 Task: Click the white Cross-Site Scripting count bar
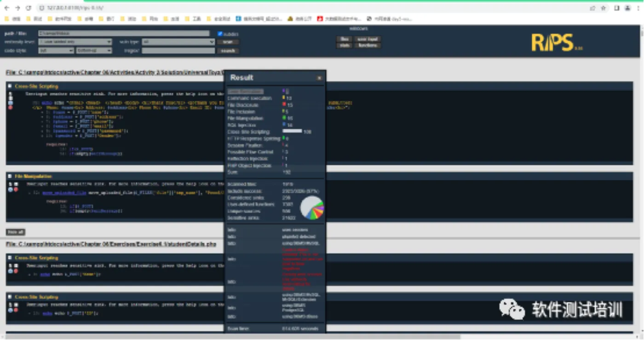292,131
